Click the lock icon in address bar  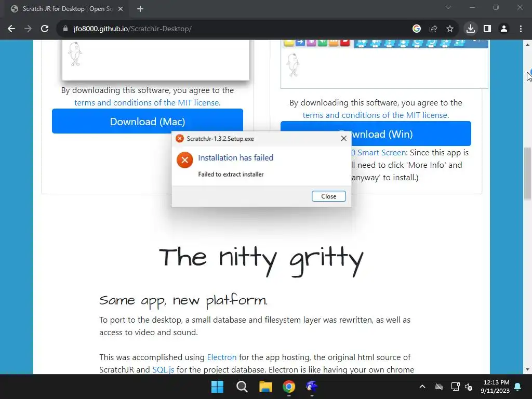click(65, 29)
